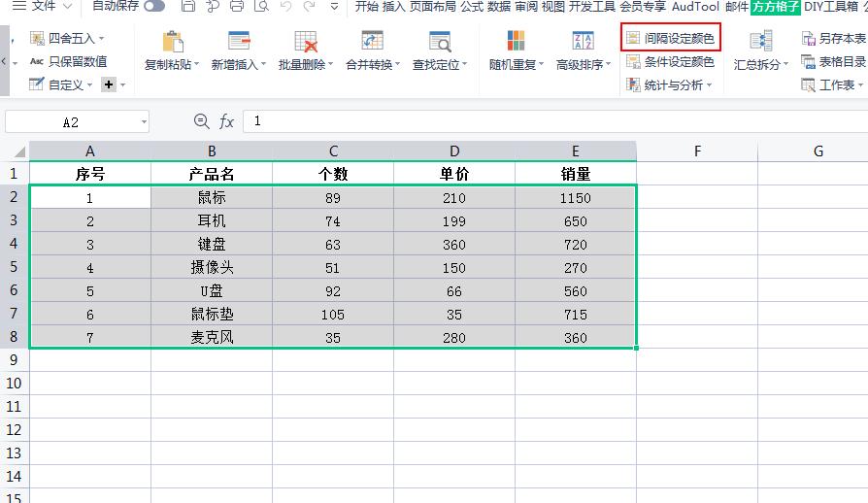Open the 数据 ribbon tab
Viewport: 868px width, 503px height.
tap(499, 6)
